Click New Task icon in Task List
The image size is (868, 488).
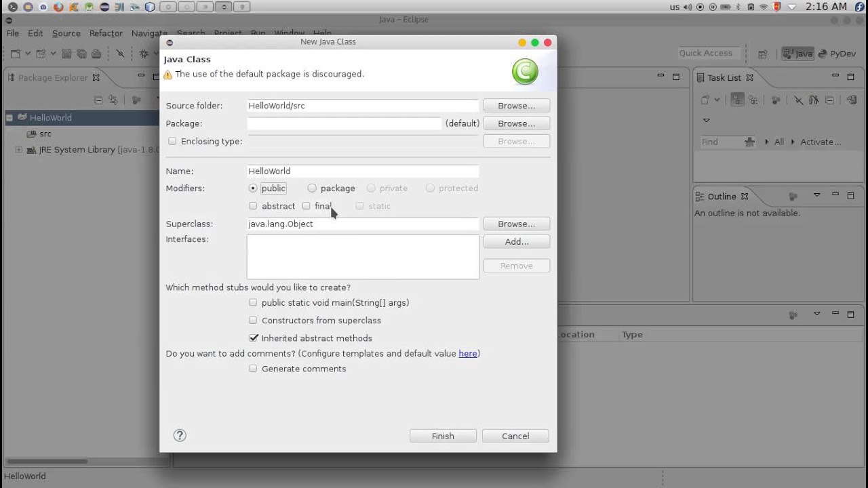point(705,100)
